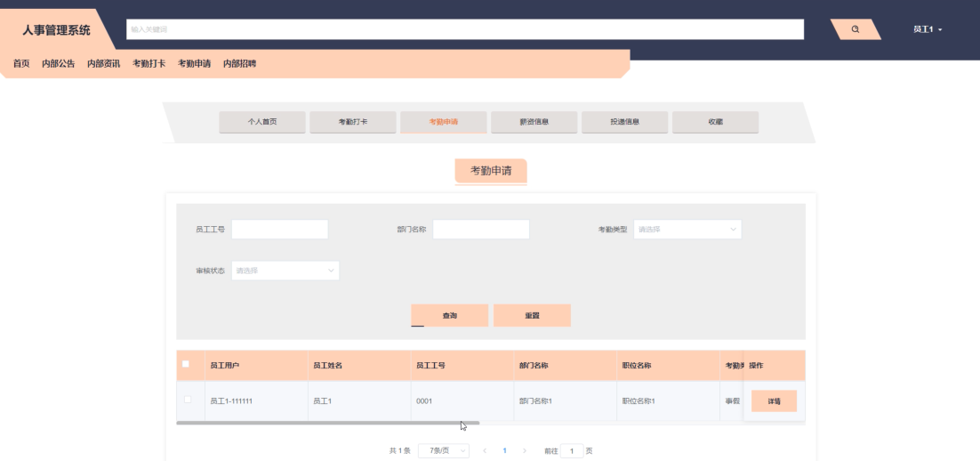Switch to the 投递信息 tab

coord(625,122)
